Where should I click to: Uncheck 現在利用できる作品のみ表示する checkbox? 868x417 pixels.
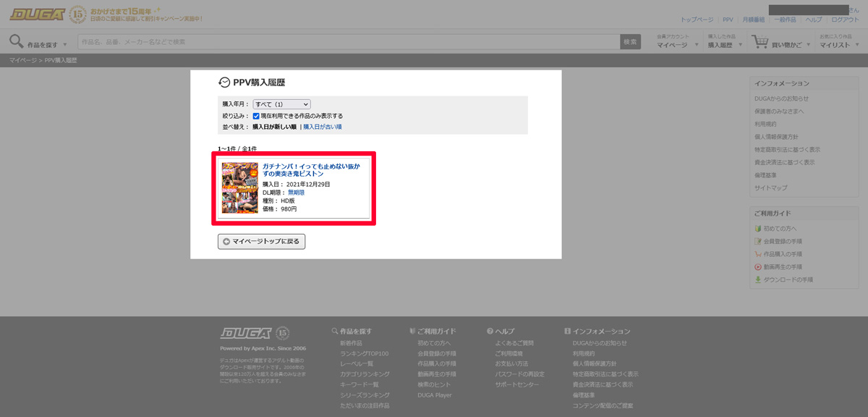pos(256,116)
